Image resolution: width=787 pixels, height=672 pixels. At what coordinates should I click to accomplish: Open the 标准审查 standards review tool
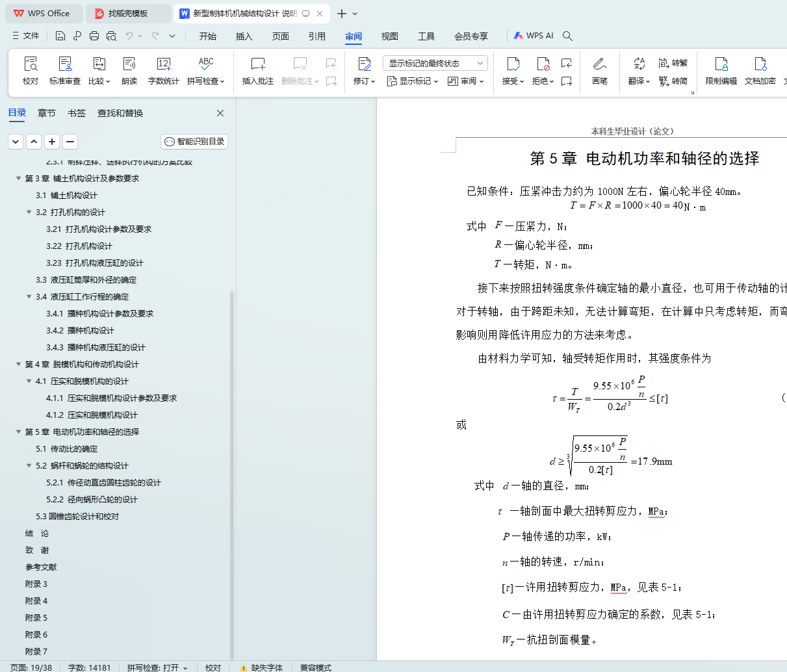65,71
